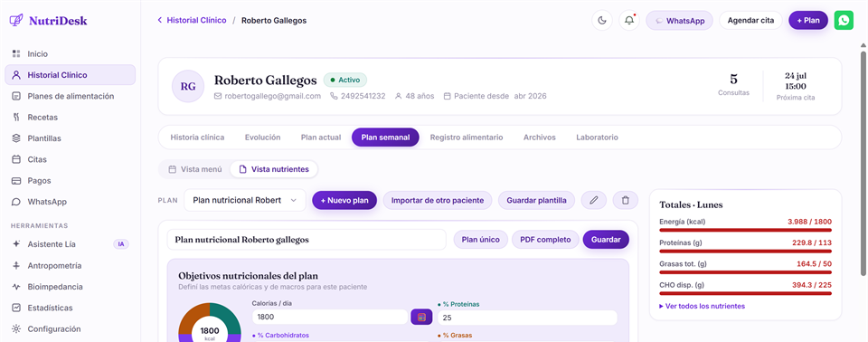Image resolution: width=868 pixels, height=342 pixels.
Task: Click the Activo status badge
Action: (x=344, y=80)
